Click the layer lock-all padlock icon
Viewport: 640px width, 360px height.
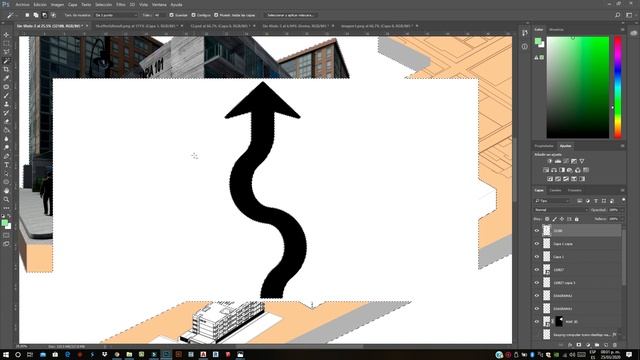click(x=576, y=219)
